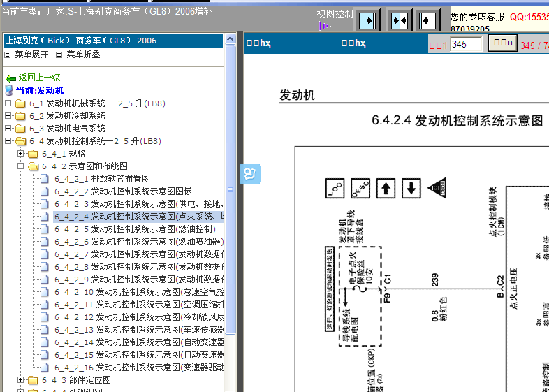Click the DESC icon in schematic
The height and width of the screenshot is (392, 549).
(360, 188)
